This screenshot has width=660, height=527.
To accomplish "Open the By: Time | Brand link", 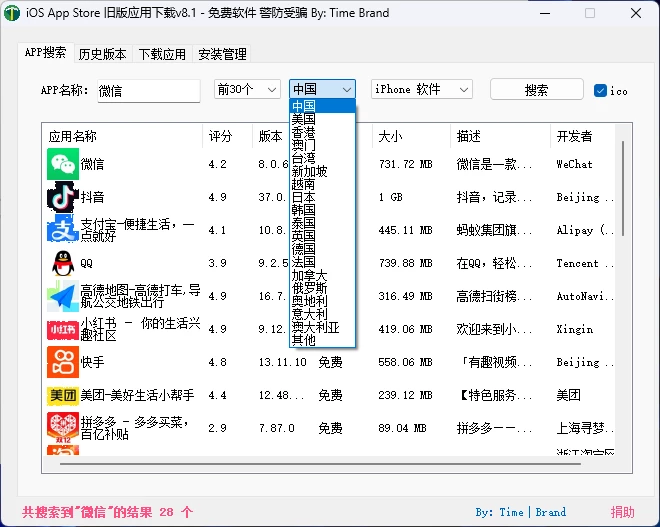I will (x=521, y=512).
